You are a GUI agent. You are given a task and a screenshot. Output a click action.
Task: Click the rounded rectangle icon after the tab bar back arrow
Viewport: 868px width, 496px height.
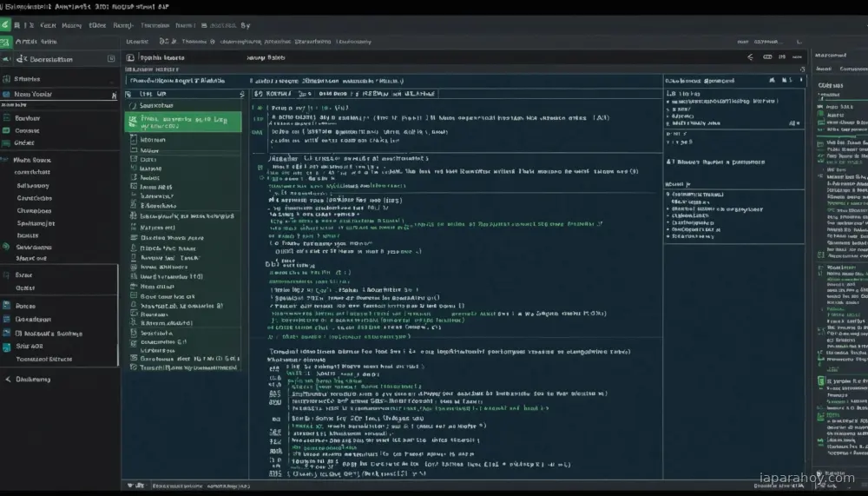pyautogui.click(x=767, y=56)
